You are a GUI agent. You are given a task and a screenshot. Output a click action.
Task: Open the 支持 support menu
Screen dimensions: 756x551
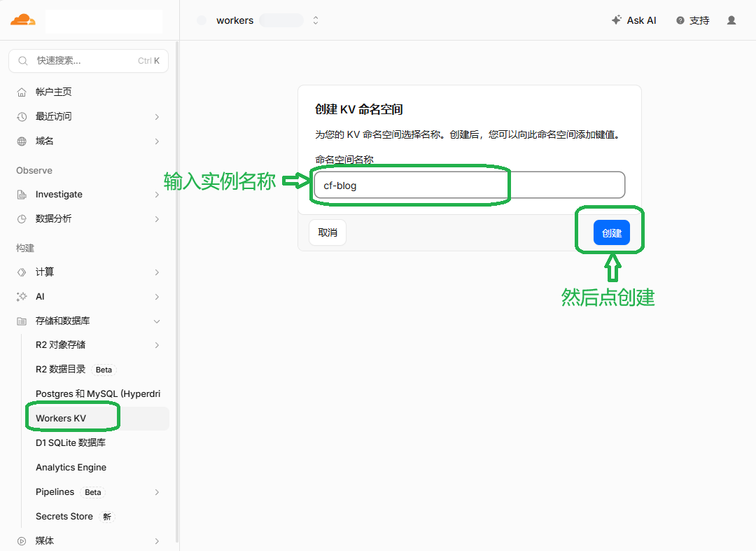click(x=699, y=20)
